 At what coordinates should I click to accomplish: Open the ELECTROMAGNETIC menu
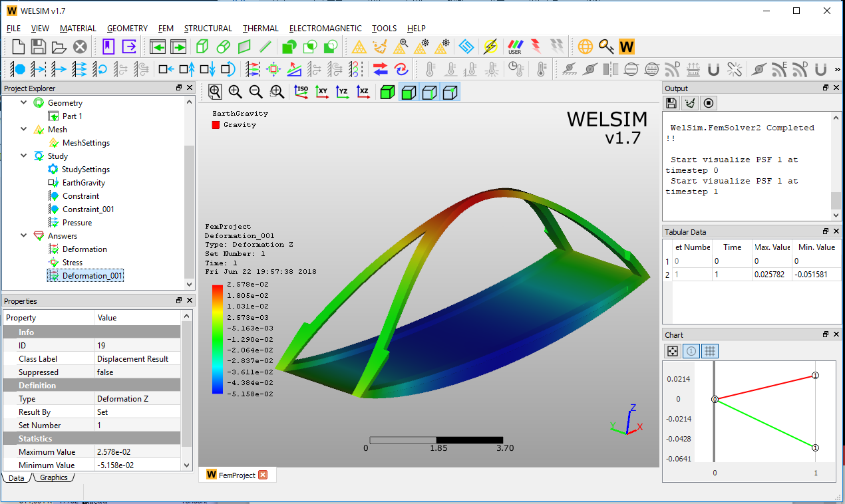click(x=325, y=29)
